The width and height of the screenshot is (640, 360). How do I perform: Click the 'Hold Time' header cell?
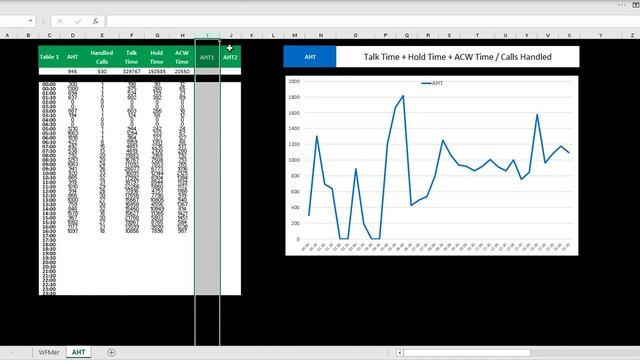(157, 57)
